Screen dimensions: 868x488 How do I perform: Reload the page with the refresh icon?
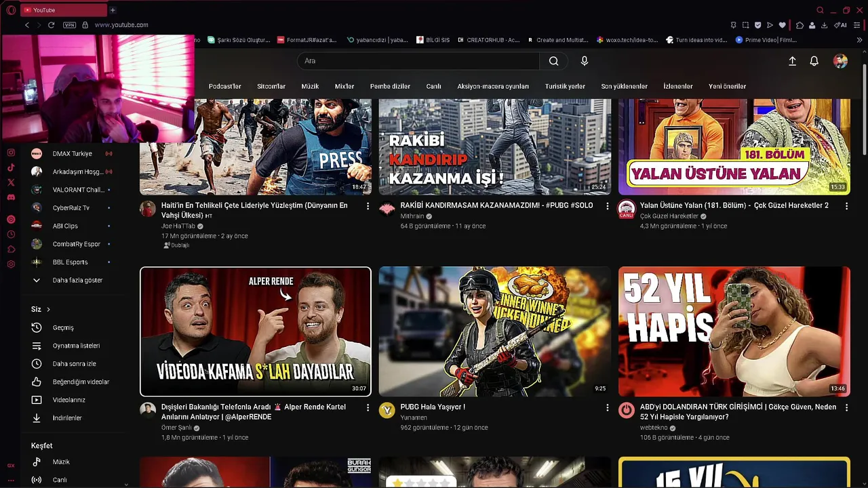pos(51,25)
